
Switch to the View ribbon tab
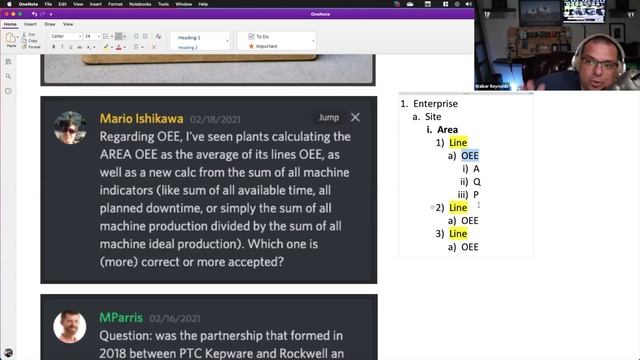click(x=68, y=24)
